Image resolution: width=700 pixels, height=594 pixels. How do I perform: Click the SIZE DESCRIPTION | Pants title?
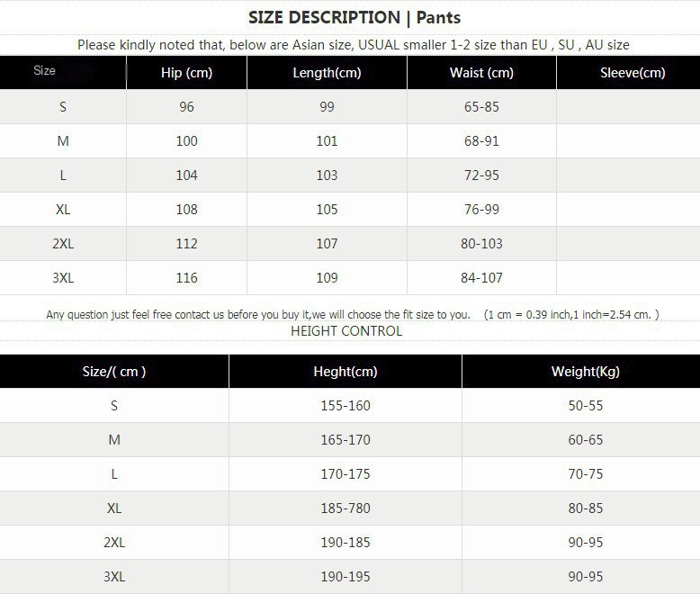[x=354, y=17]
